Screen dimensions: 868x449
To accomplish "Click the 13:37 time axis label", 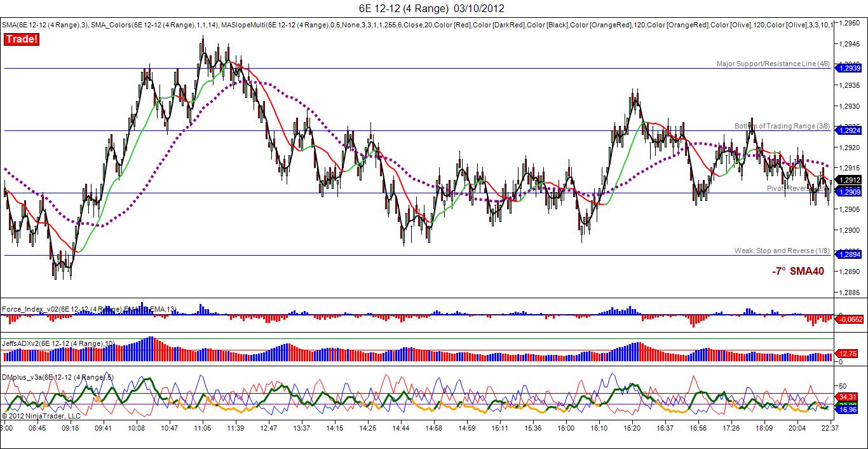I will point(301,429).
